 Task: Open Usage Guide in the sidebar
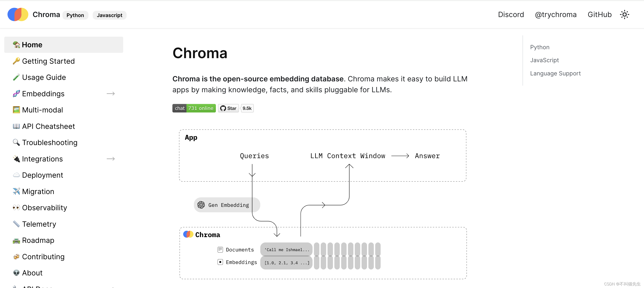pyautogui.click(x=44, y=77)
